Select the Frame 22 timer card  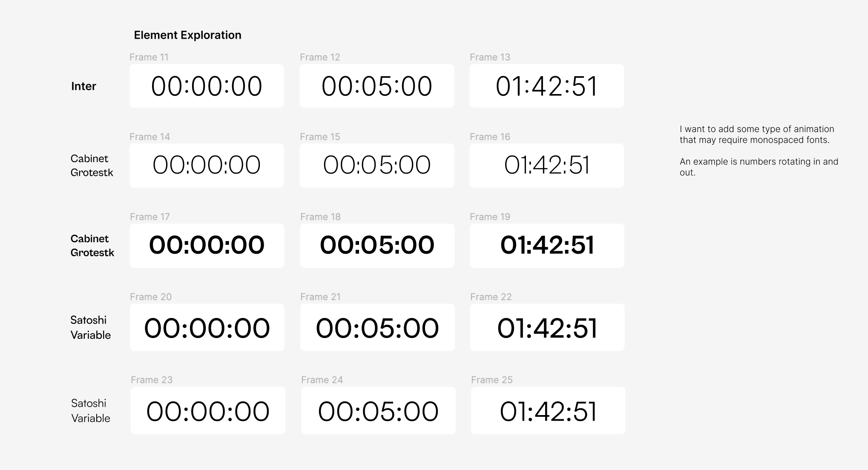coord(548,327)
